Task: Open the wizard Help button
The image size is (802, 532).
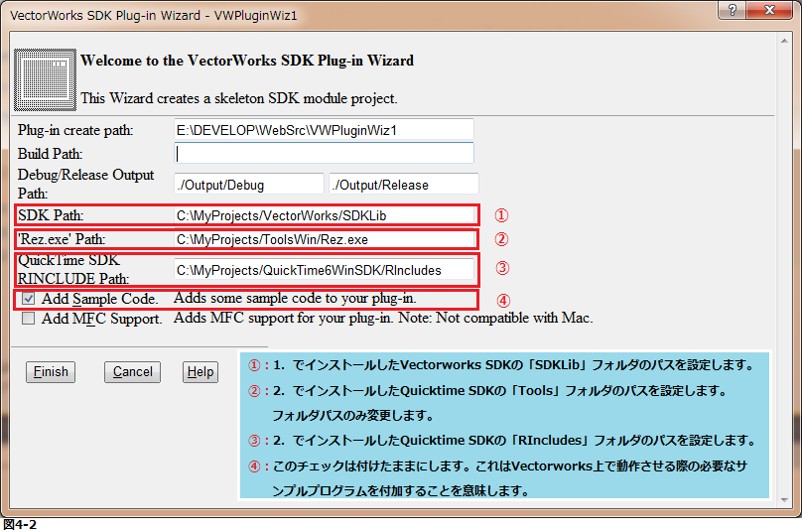Action: point(200,372)
